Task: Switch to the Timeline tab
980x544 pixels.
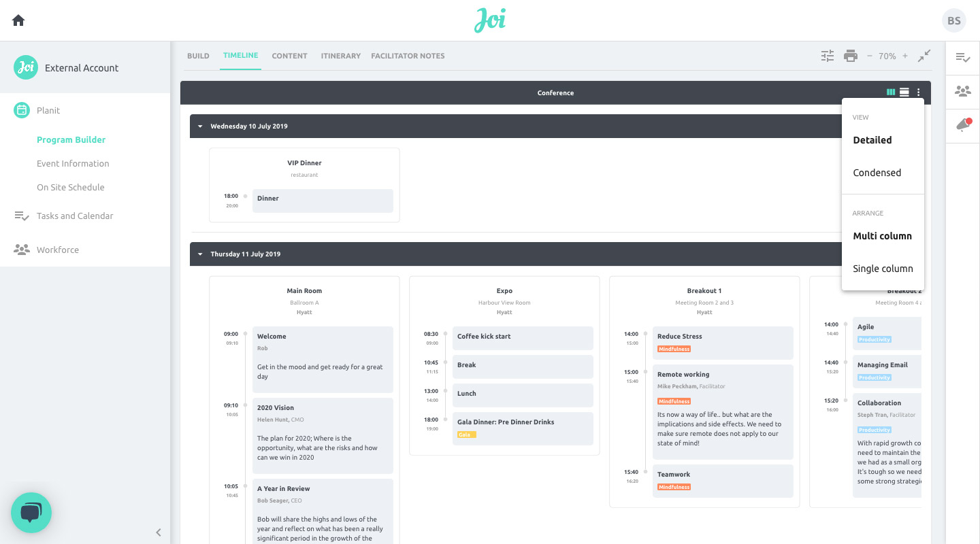Action: point(240,56)
